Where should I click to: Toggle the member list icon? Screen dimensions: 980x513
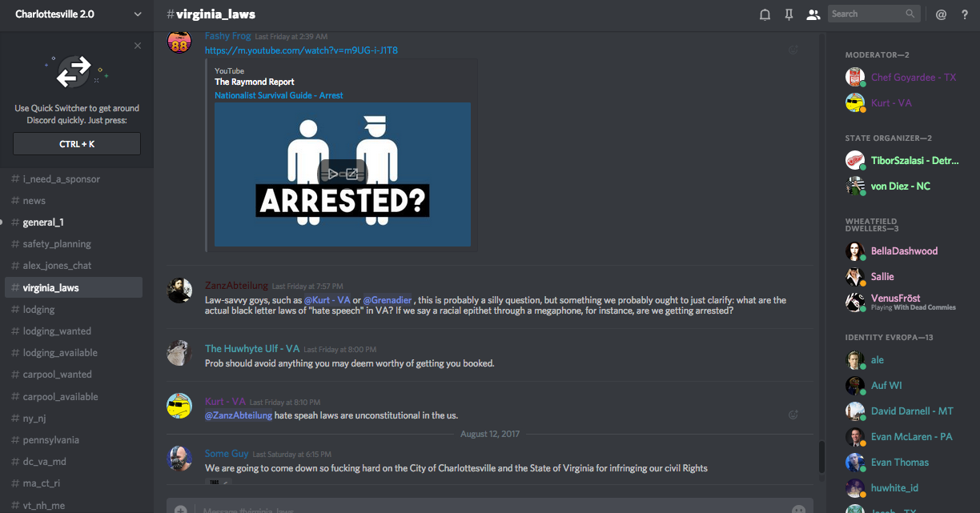click(x=813, y=14)
